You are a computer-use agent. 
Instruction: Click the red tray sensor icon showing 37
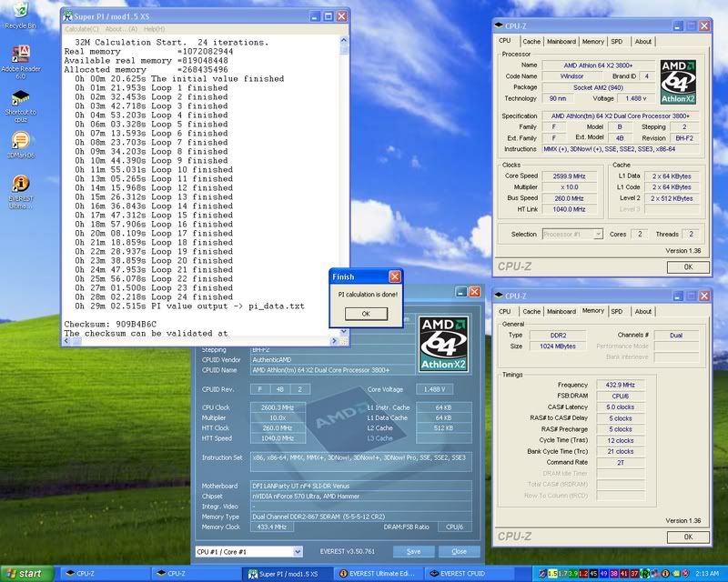point(634,574)
